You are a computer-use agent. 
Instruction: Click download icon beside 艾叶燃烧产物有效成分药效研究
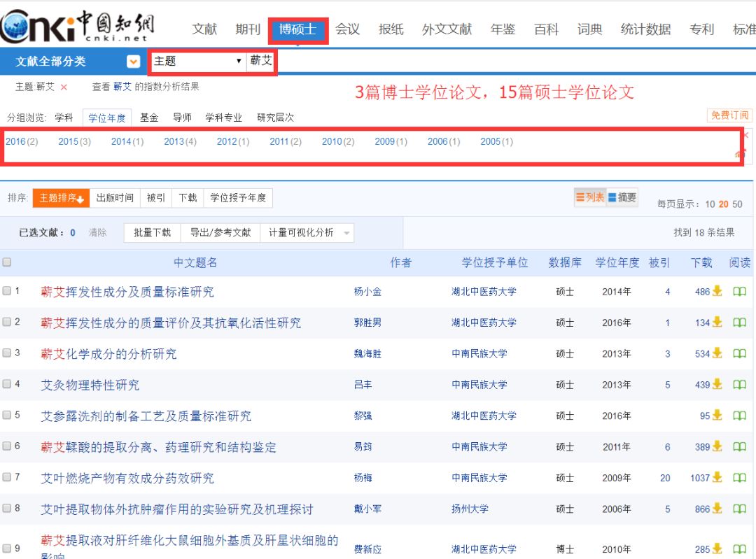coord(716,478)
